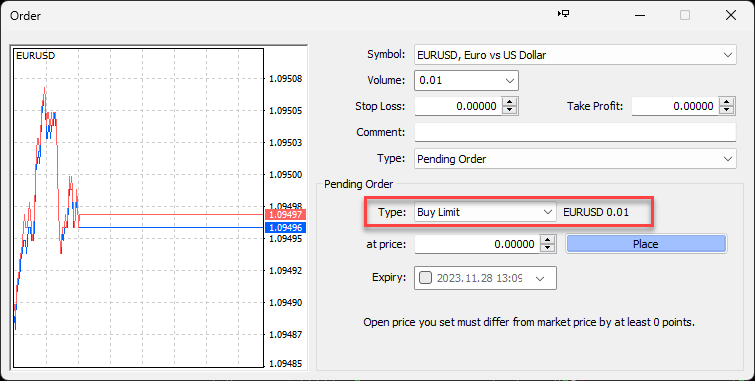755x381 pixels.
Task: Click the Place button
Action: pos(646,244)
